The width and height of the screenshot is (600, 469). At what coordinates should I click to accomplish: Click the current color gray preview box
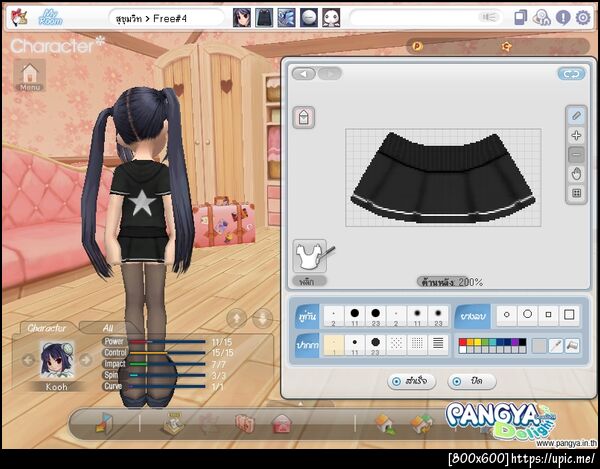click(539, 346)
